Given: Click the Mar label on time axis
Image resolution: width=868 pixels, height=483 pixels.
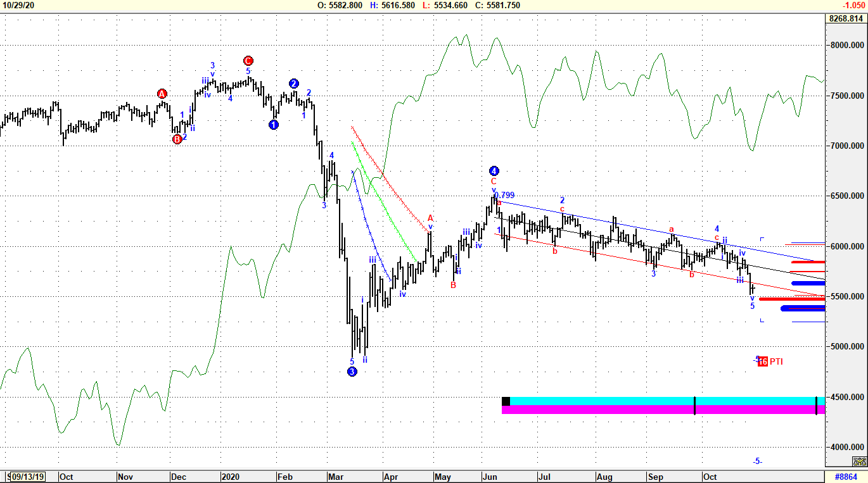Looking at the screenshot, I should (333, 477).
